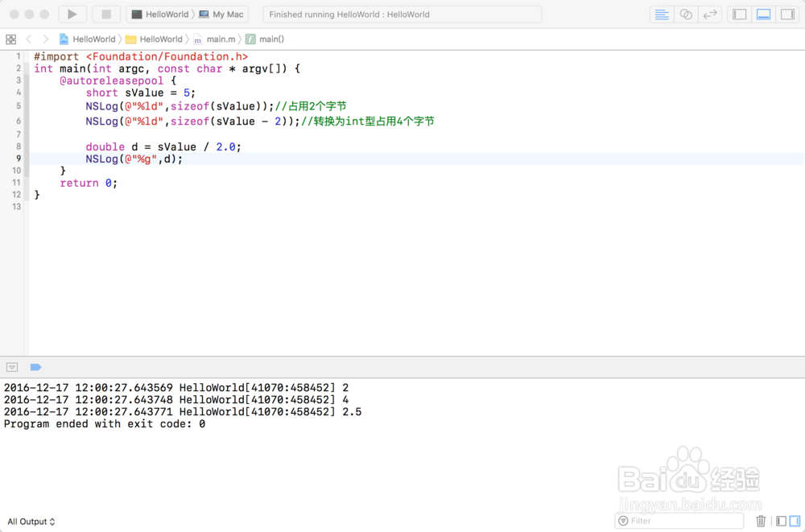Switch to the Standard editor
805x532 pixels.
[662, 14]
